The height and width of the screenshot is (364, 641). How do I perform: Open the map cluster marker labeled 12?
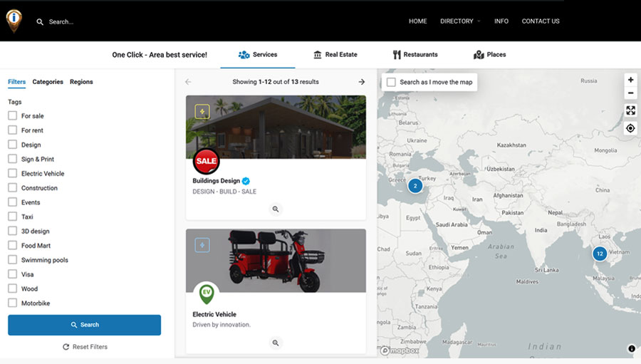(600, 254)
